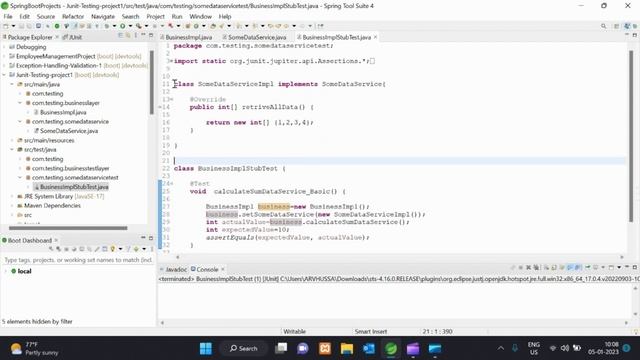Open Outlook from the taskbar
Viewport: 640px width, 360px height.
pos(369,349)
